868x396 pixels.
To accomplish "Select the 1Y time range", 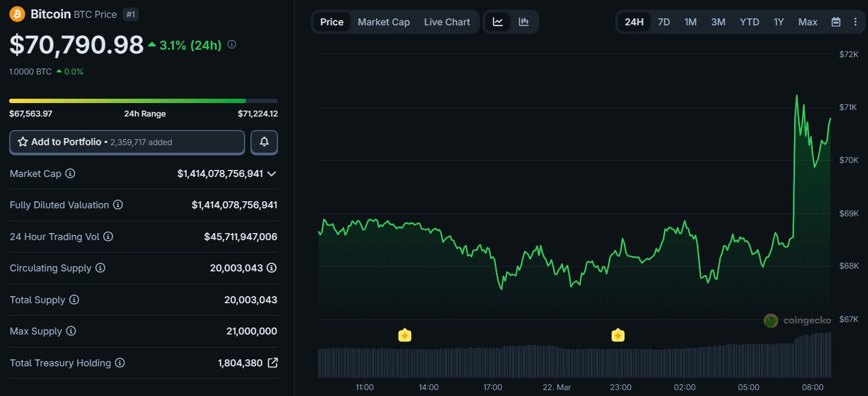I will pyautogui.click(x=778, y=22).
